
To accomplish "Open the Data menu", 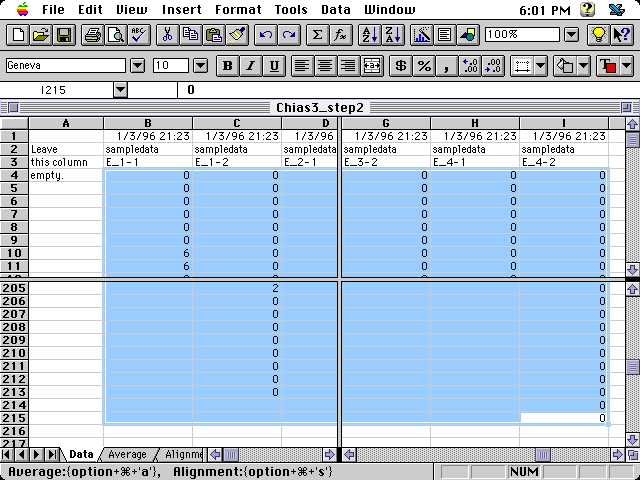I will tap(336, 9).
